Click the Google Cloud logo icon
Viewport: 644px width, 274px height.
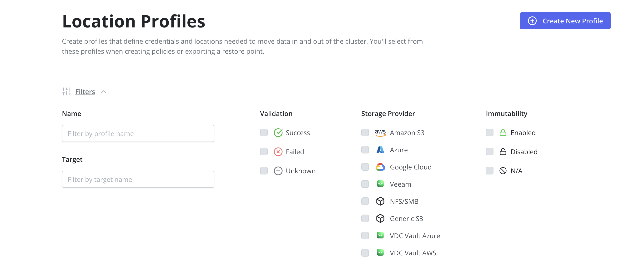[x=380, y=167]
